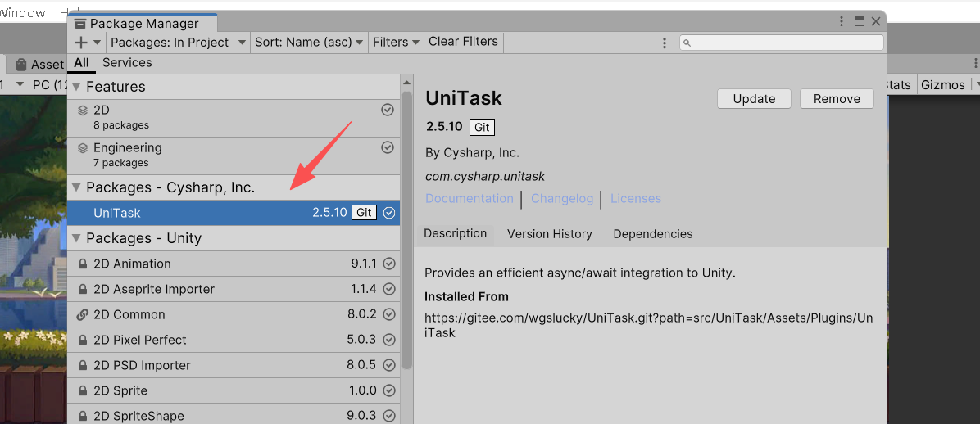Click the magnifier icon in the search box
Screen dimensions: 980x424
tap(687, 43)
